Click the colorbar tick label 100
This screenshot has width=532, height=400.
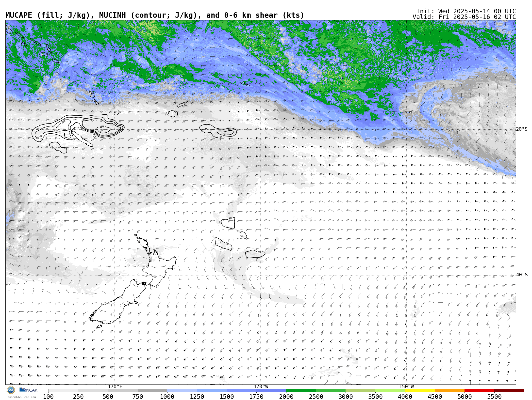point(49,397)
